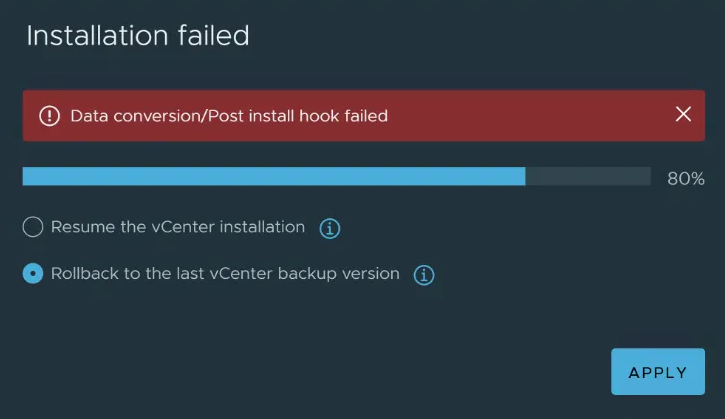Click the filled blue portion of progress bar

coord(274,177)
